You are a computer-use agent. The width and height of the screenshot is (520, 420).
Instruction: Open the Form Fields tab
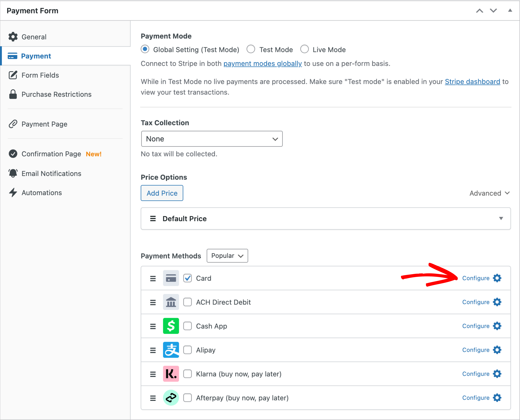click(40, 75)
